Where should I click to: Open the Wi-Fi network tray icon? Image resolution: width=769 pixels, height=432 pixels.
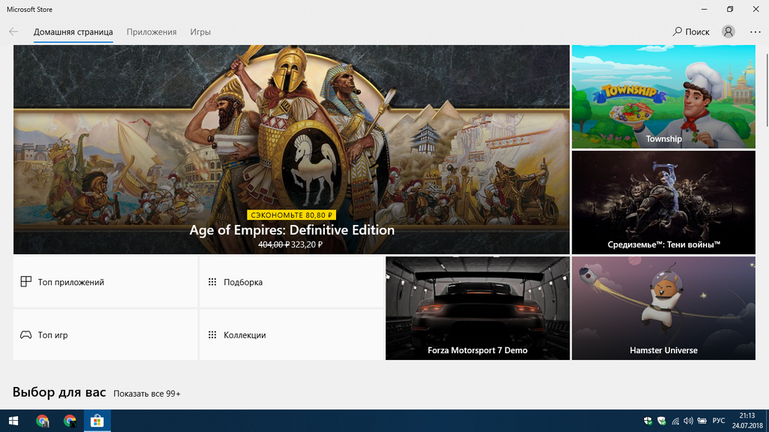tap(675, 421)
